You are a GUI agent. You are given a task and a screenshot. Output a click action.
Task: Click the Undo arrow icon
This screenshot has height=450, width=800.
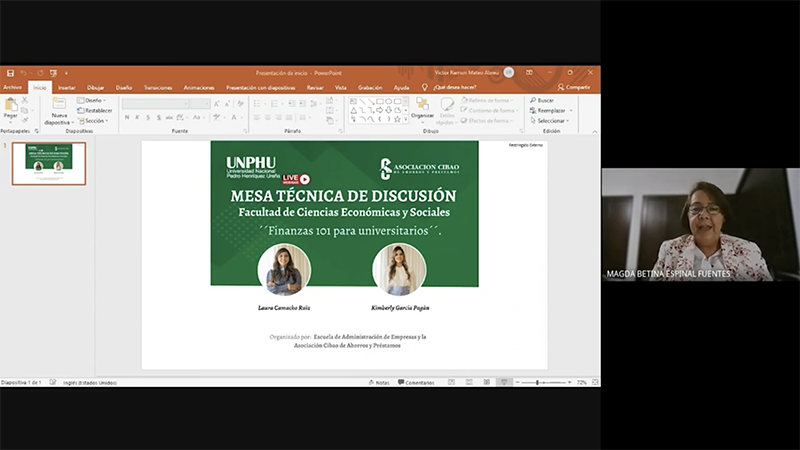tap(23, 73)
